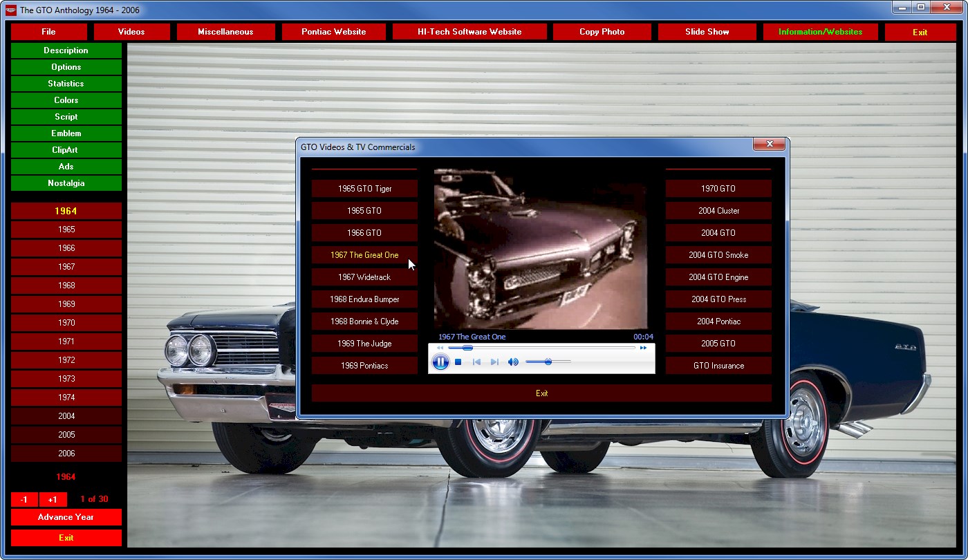
Task: Play the 1970 GTO video
Action: point(718,189)
